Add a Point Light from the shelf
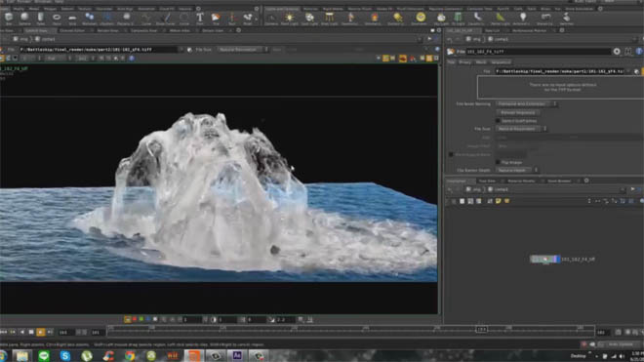The image size is (644, 362). 290,19
